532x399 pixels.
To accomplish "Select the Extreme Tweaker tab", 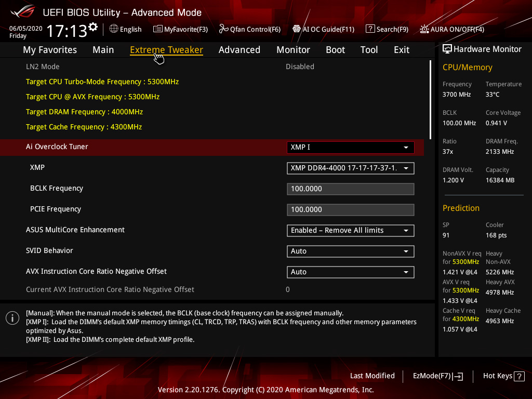I will [166, 50].
